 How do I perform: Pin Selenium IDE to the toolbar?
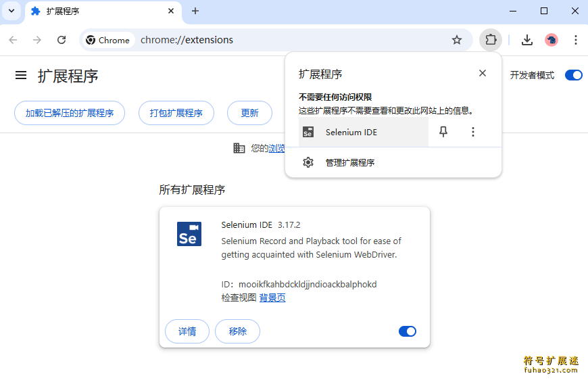[x=443, y=132]
